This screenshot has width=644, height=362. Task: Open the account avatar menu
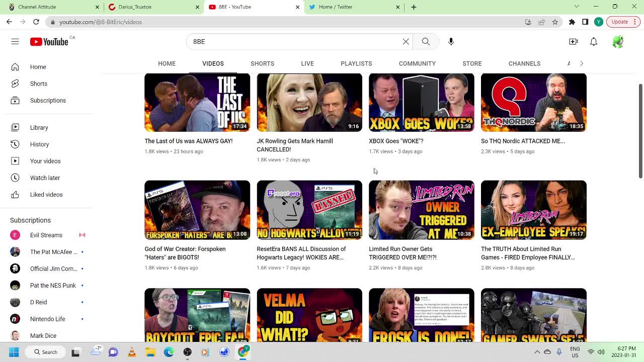618,42
